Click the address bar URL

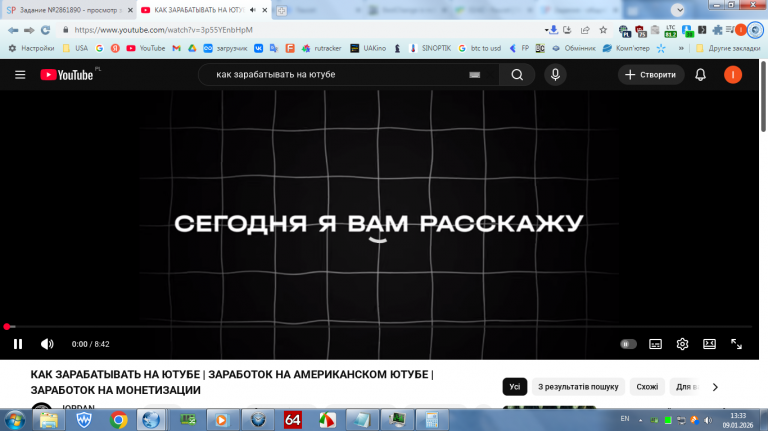point(164,30)
